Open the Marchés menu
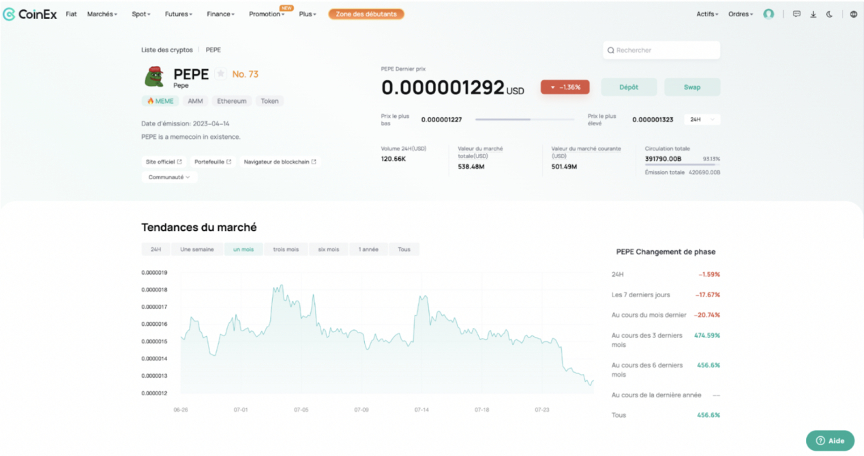Viewport: 864px width, 456px height. 102,14
